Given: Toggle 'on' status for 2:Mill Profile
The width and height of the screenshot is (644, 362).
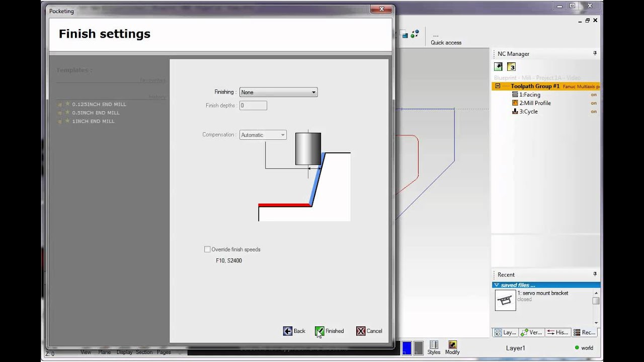Looking at the screenshot, I should coord(594,103).
